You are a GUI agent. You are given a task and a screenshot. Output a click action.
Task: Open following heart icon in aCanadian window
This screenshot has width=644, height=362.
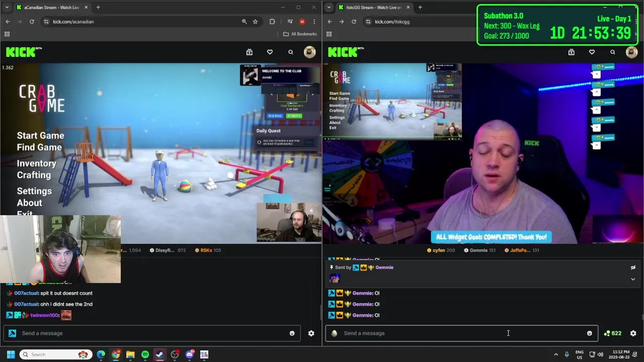point(270,52)
